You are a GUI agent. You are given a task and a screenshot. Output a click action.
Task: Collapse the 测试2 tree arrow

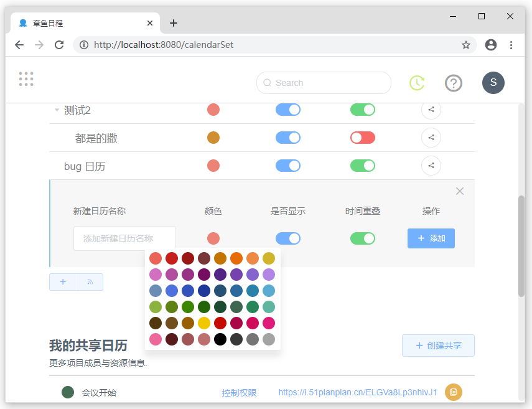pyautogui.click(x=57, y=110)
